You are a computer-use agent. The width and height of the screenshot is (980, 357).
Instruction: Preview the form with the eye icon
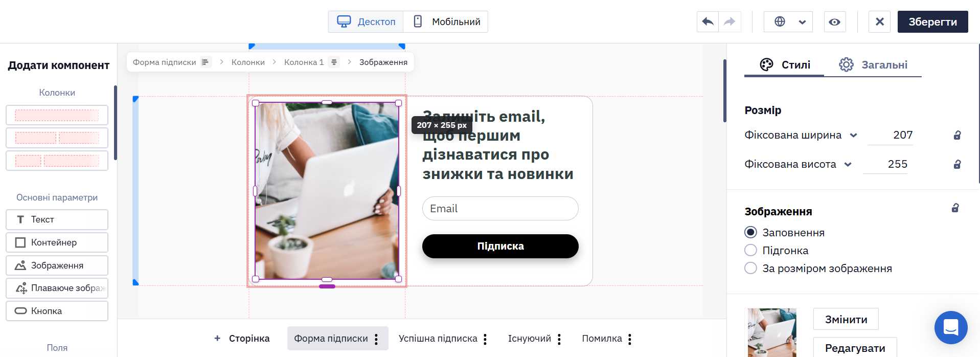click(834, 21)
